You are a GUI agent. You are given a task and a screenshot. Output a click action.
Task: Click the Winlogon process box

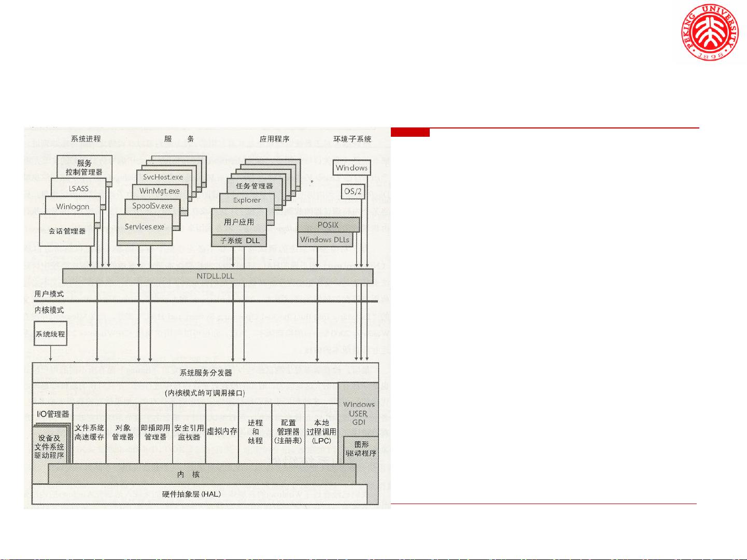click(73, 206)
